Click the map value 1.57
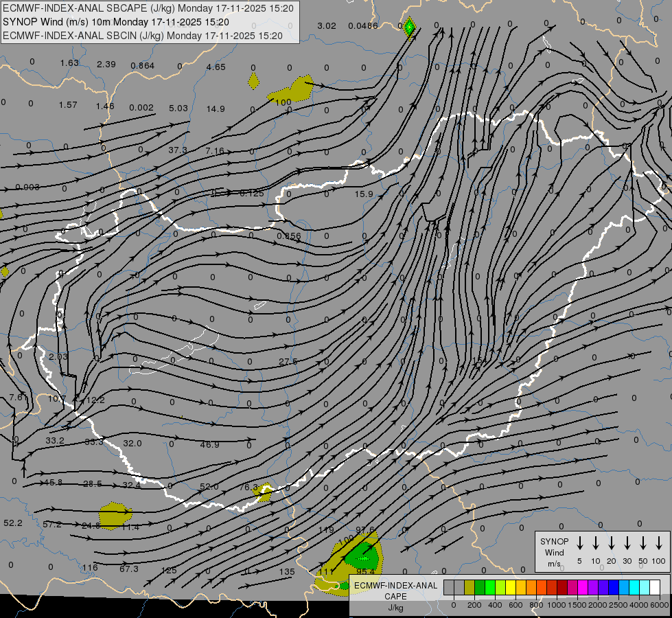The height and width of the screenshot is (618, 672). [x=68, y=105]
